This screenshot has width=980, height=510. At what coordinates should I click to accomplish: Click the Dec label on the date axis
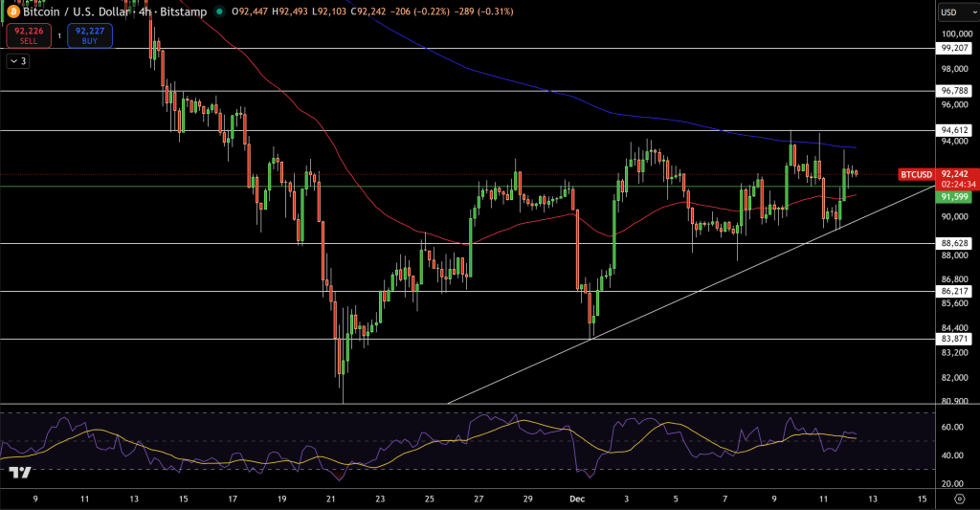click(577, 499)
